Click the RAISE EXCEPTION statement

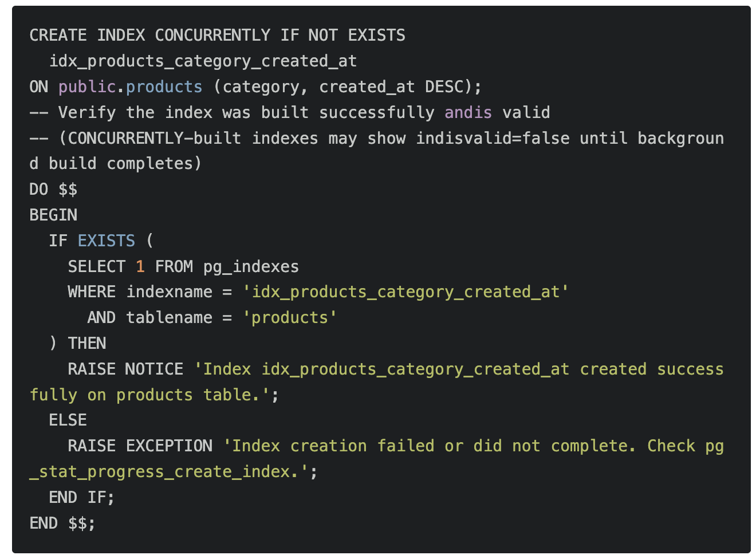140,446
